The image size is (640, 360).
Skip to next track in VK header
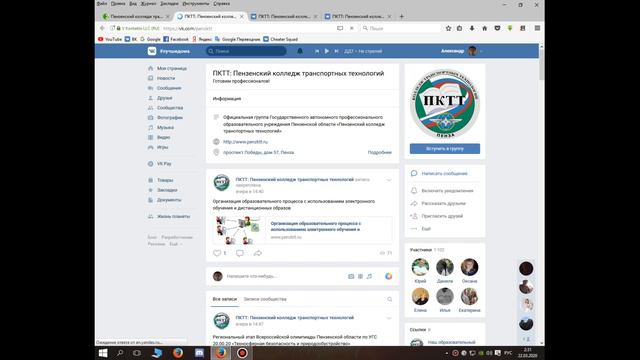(x=336, y=51)
